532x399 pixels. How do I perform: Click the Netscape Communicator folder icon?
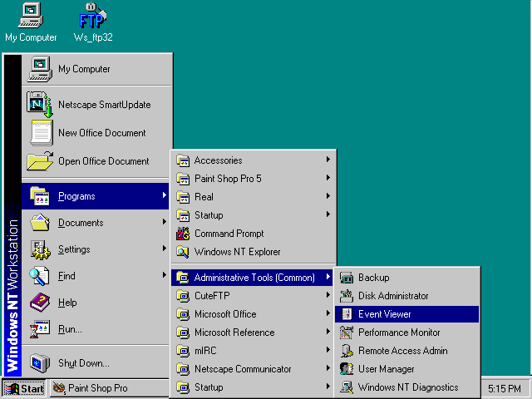pyautogui.click(x=183, y=369)
